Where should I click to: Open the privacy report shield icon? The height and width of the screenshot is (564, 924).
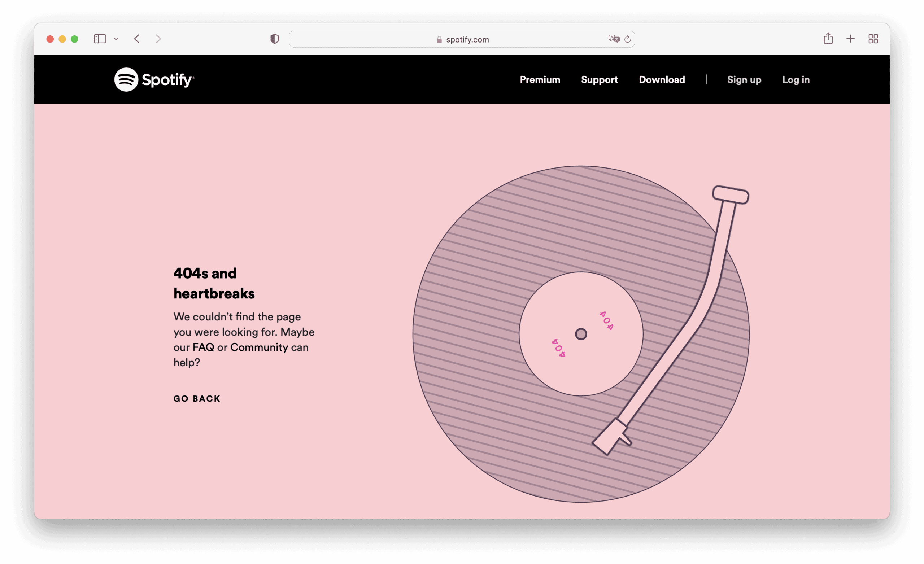tap(275, 39)
